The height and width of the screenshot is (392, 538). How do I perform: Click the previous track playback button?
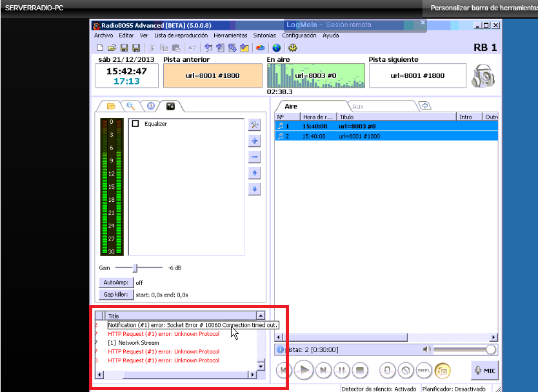[x=284, y=370]
